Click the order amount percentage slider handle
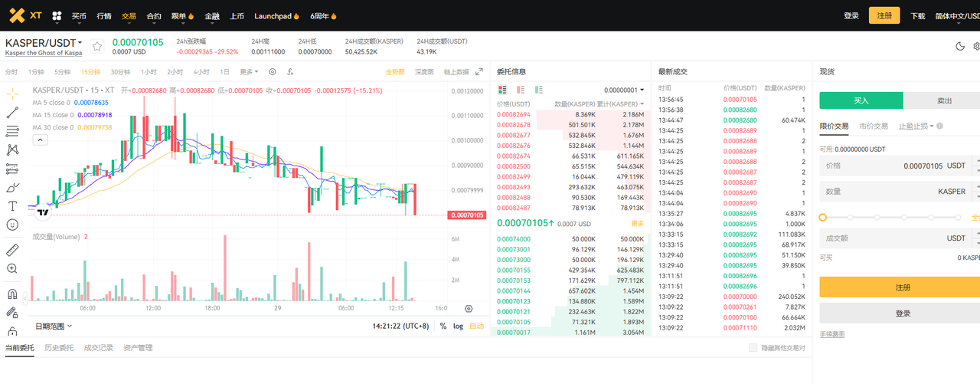Image resolution: width=980 pixels, height=384 pixels. coord(823,218)
